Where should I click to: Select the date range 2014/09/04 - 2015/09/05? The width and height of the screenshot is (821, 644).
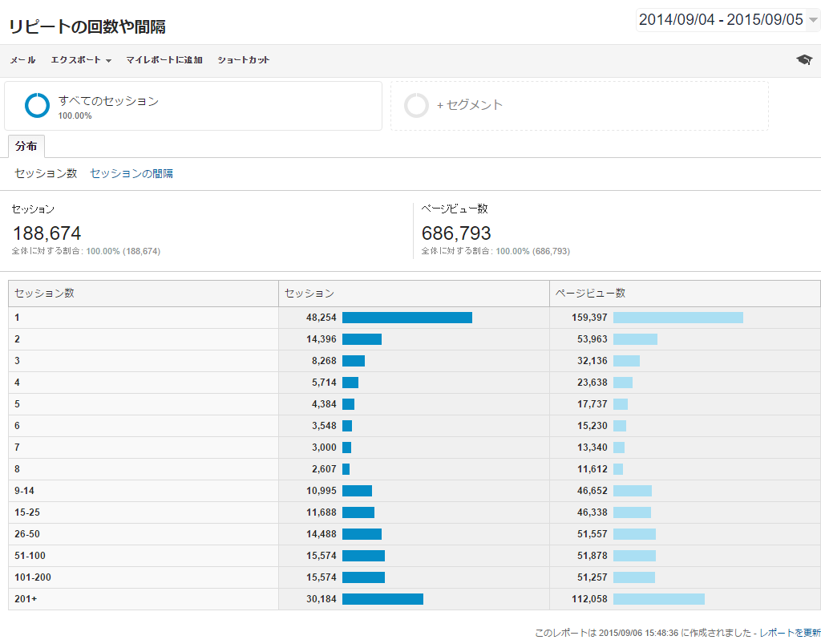pyautogui.click(x=720, y=20)
